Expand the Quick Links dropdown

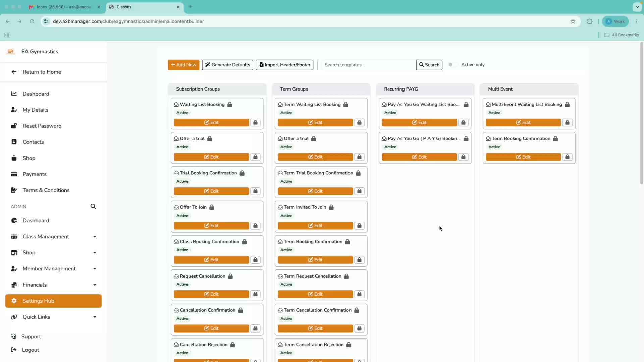coord(54,317)
